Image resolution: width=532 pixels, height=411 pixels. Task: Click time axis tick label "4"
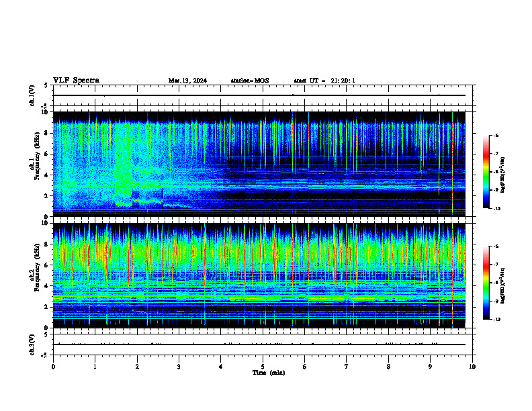221,367
